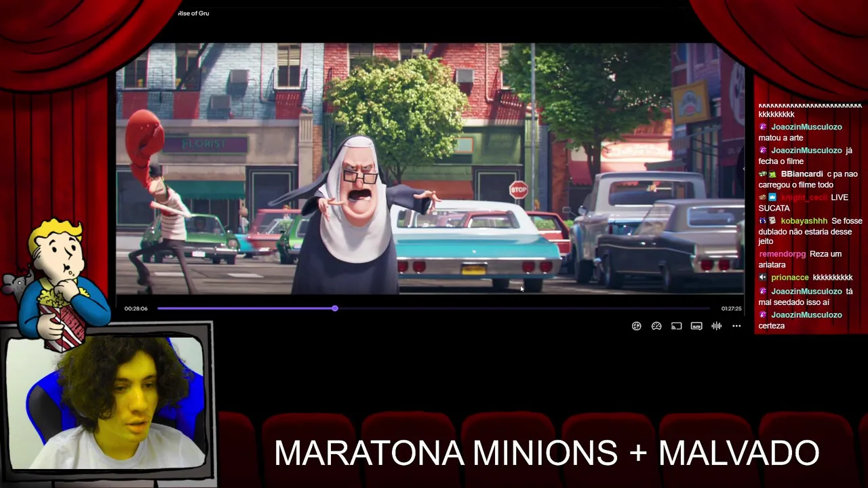Click username prionacce in chat
Screen dimensions: 868x488
tap(790, 278)
